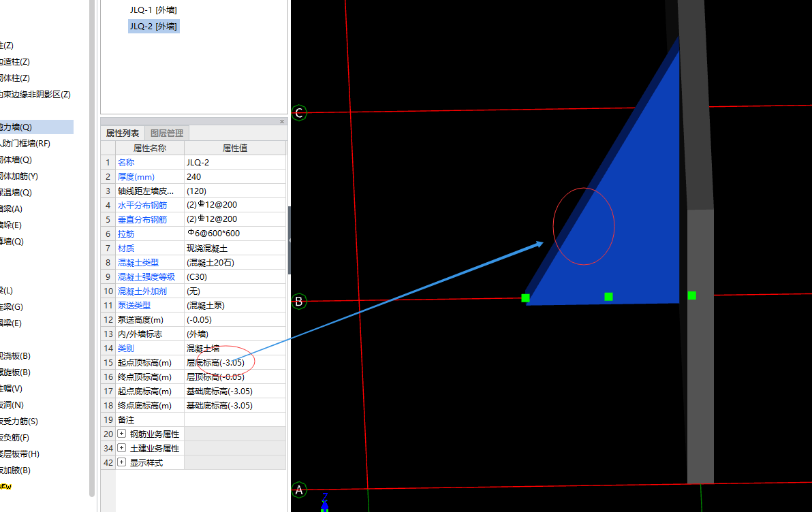Select 负筋(F) in the component tree
The image size is (812, 512).
click(x=15, y=438)
